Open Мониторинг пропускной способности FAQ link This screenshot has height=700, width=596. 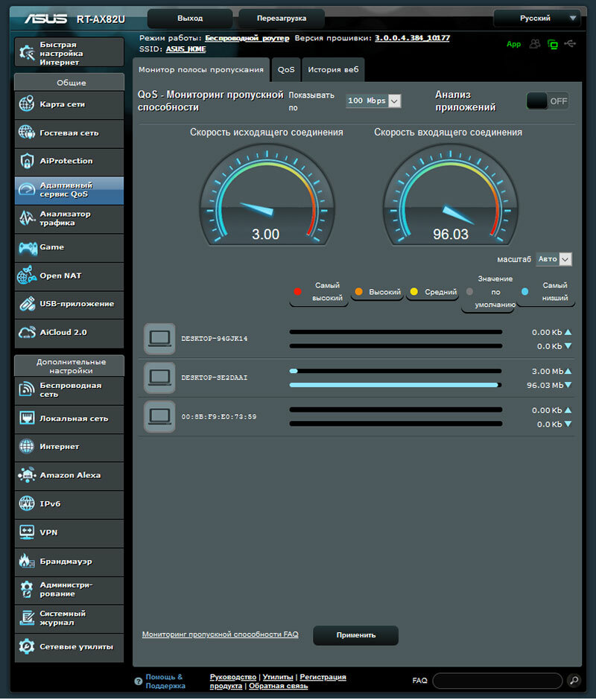coord(221,634)
